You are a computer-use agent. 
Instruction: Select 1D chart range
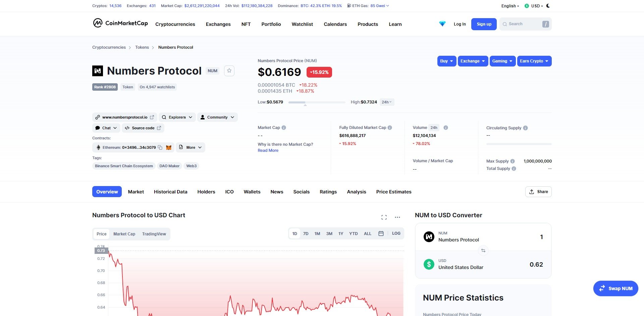coord(294,233)
